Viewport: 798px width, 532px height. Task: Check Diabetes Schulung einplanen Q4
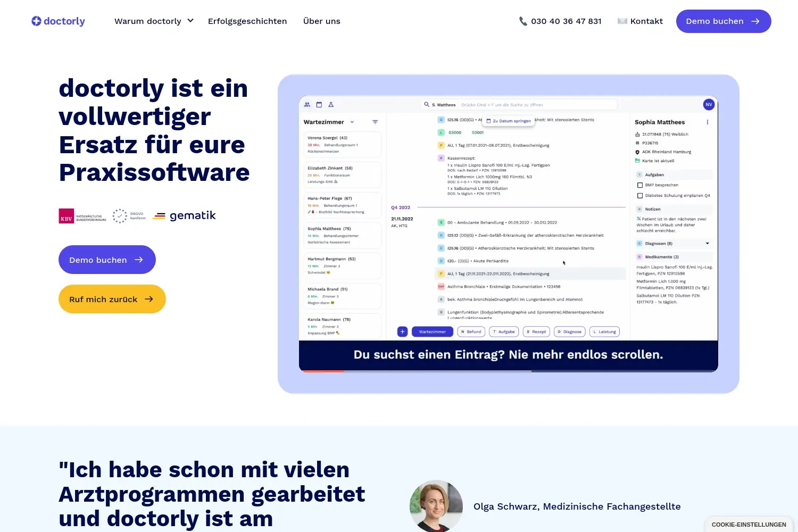click(640, 196)
